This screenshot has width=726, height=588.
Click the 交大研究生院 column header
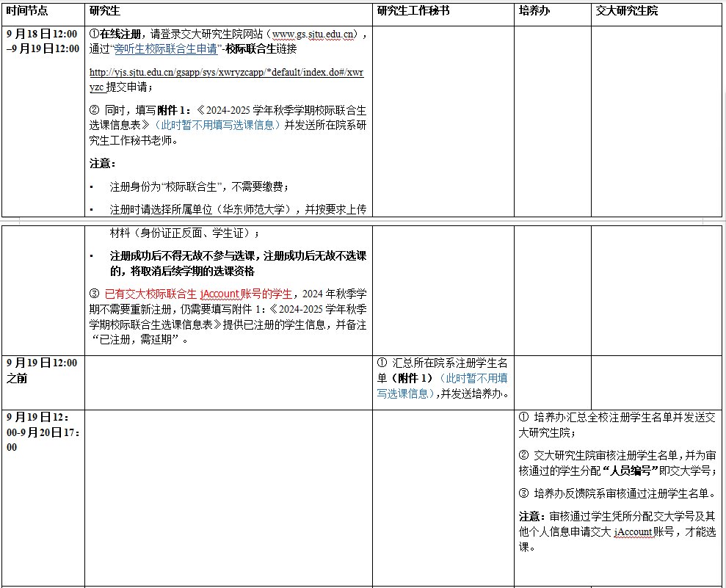626,11
